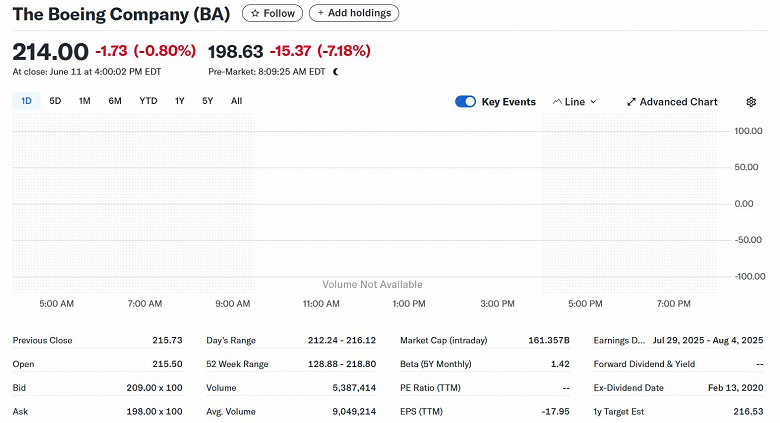
Task: Click the Advanced Chart expand icon
Action: tap(632, 102)
